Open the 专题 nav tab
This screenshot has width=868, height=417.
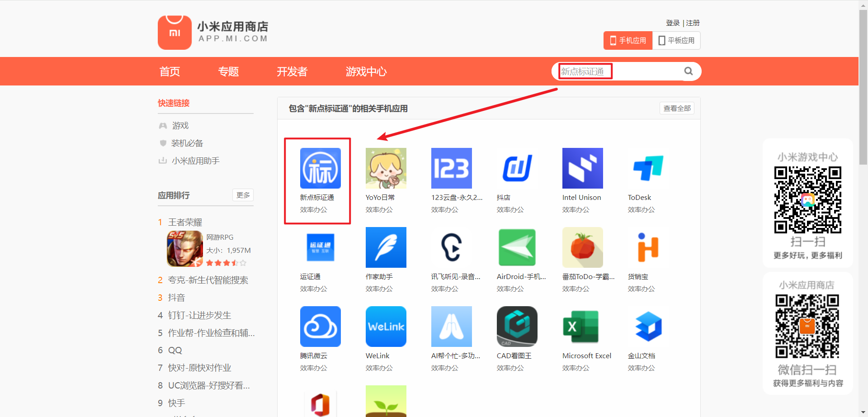228,71
